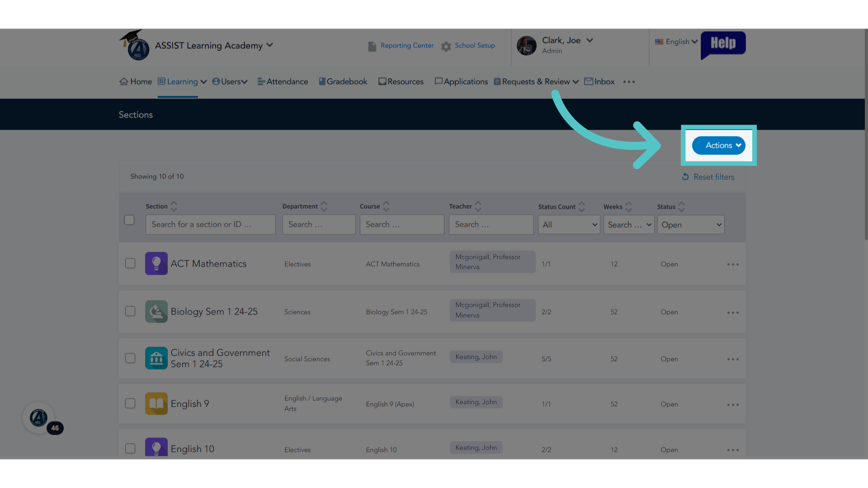Go to Attendance in navigation bar
The image size is (868, 488).
tap(283, 82)
